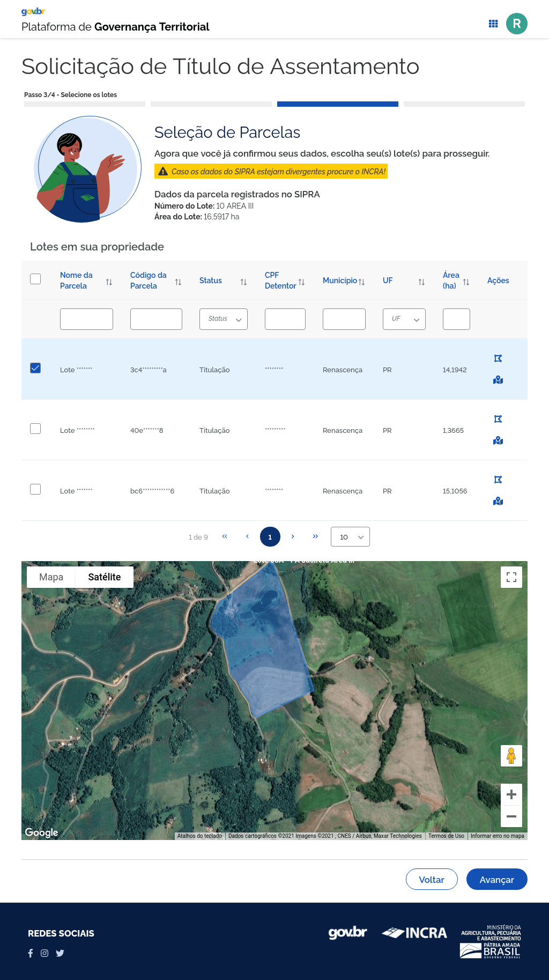Click the Avançar button
549x980 pixels.
496,880
